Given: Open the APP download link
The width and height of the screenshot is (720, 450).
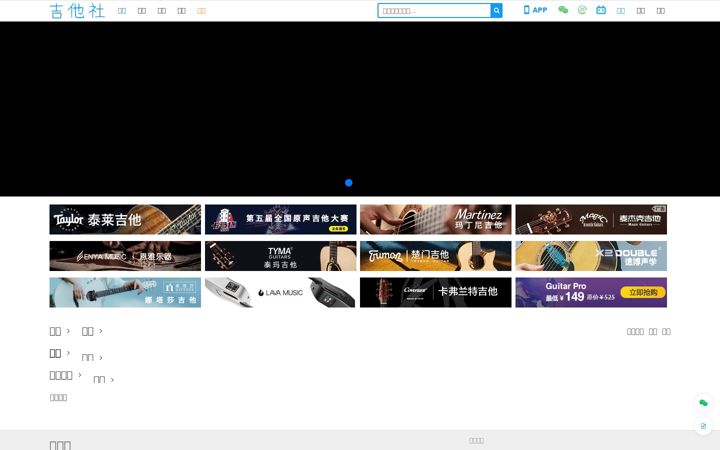Looking at the screenshot, I should pyautogui.click(x=535, y=10).
